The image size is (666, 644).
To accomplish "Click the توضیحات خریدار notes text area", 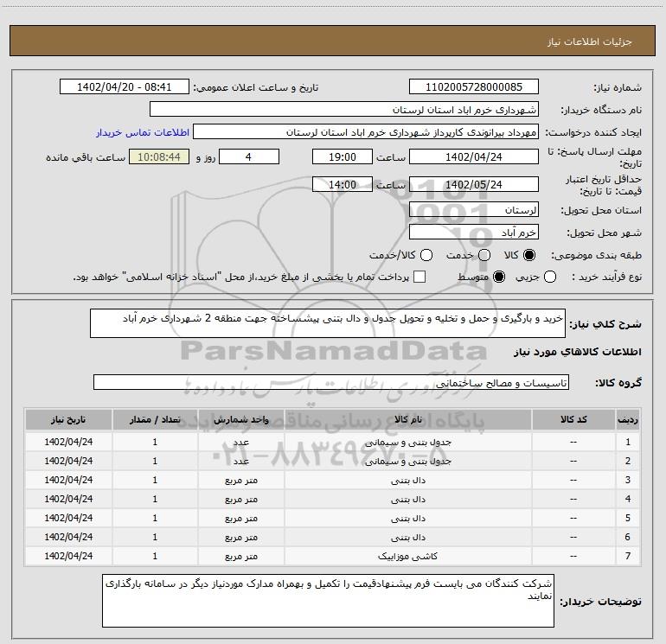I will 328,601.
